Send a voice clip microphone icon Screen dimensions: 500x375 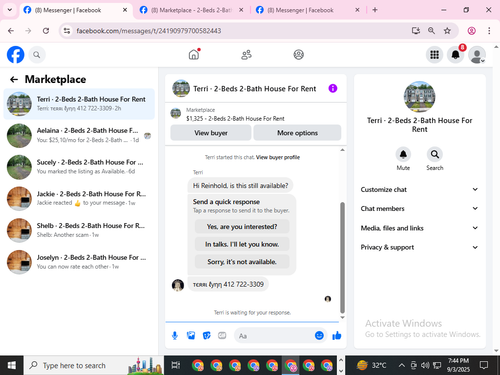pyautogui.click(x=175, y=336)
